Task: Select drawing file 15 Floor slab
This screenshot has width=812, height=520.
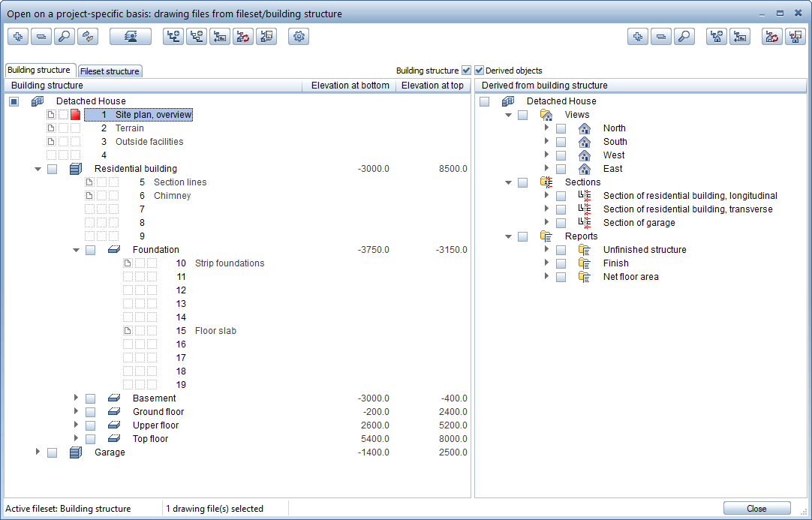Action: 215,331
